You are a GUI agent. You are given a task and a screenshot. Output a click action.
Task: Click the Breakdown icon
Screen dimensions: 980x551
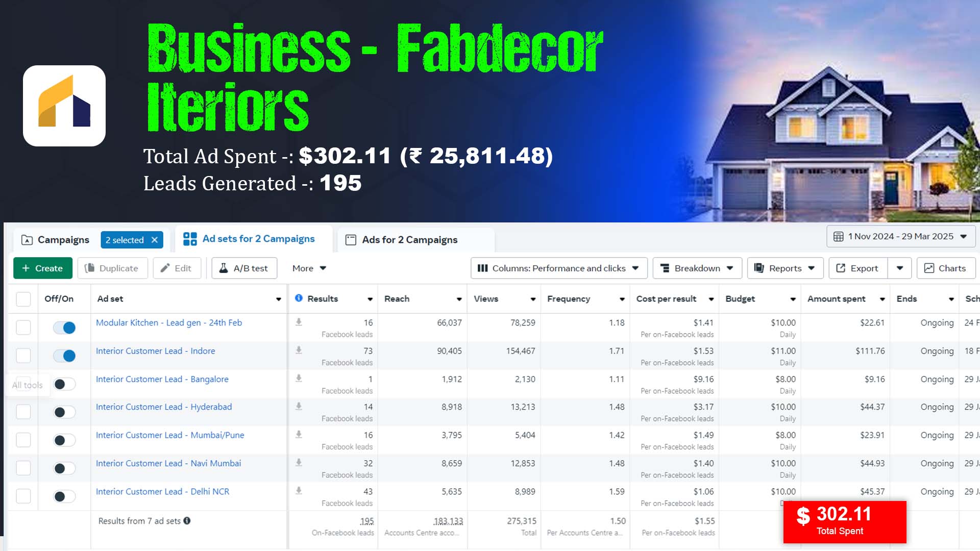[665, 268]
